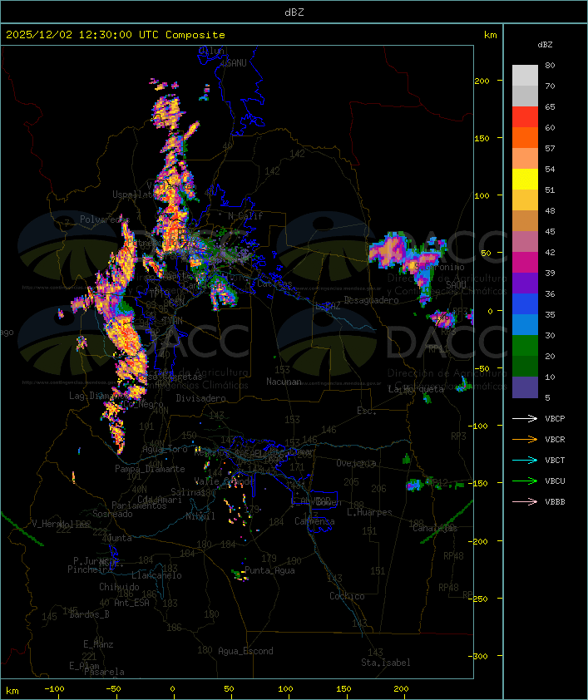Click the Pasarela place label

(105, 672)
